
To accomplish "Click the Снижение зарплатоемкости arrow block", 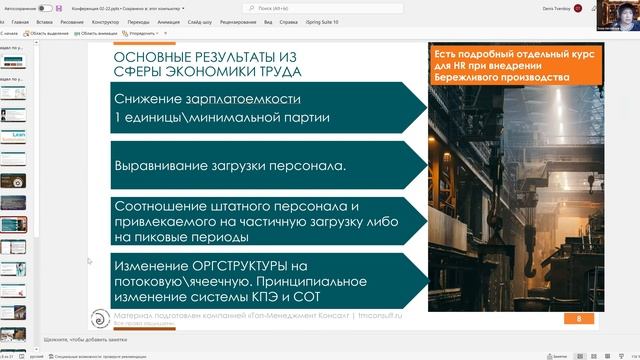I will click(x=269, y=108).
